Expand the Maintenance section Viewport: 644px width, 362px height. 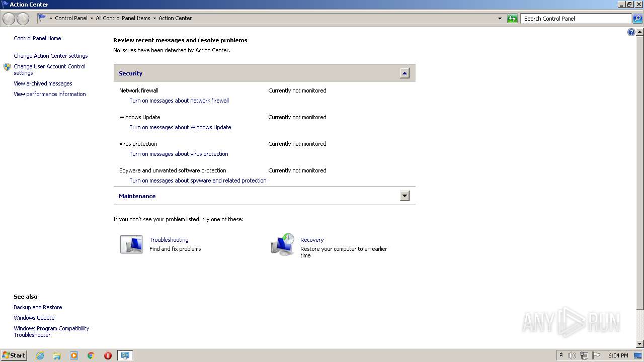click(405, 196)
